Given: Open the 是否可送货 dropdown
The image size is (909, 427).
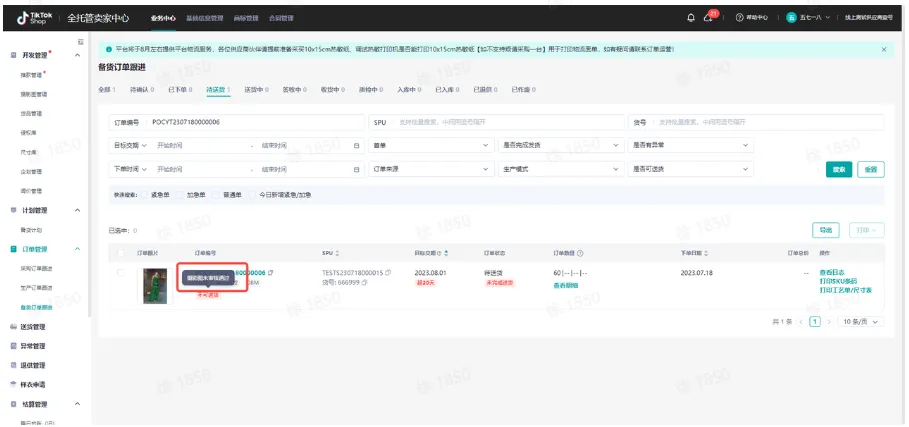Looking at the screenshot, I should point(691,169).
